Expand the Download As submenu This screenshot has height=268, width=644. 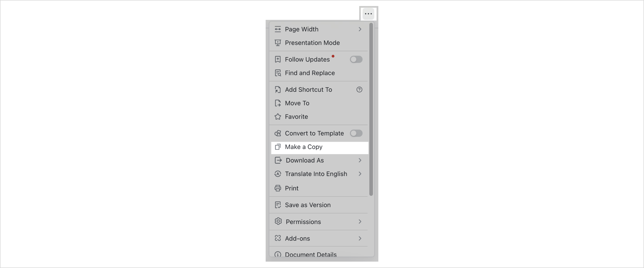coord(360,160)
